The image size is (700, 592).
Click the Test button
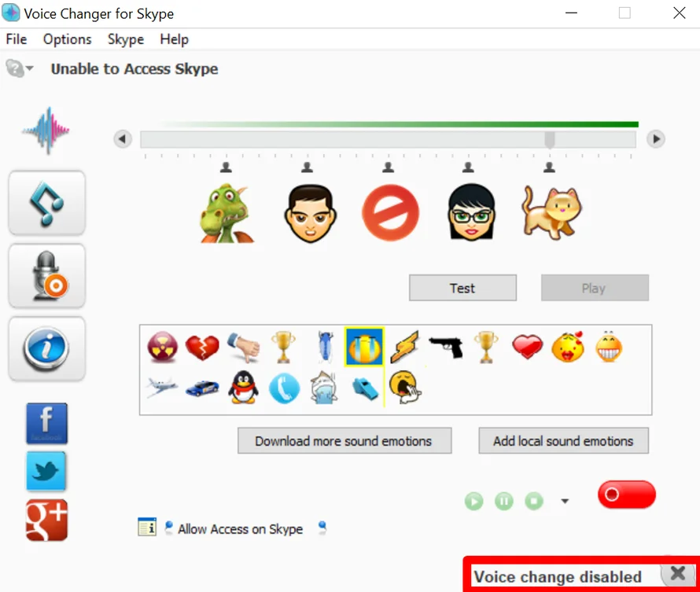tap(462, 288)
